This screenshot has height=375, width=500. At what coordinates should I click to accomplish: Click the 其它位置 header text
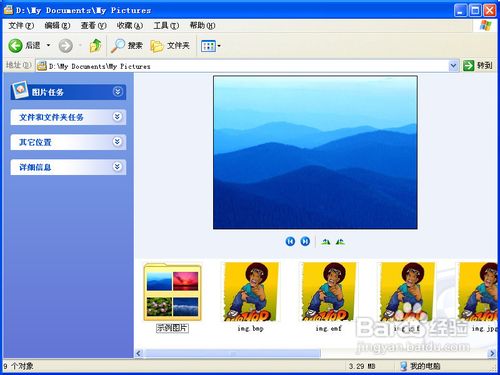[35, 142]
